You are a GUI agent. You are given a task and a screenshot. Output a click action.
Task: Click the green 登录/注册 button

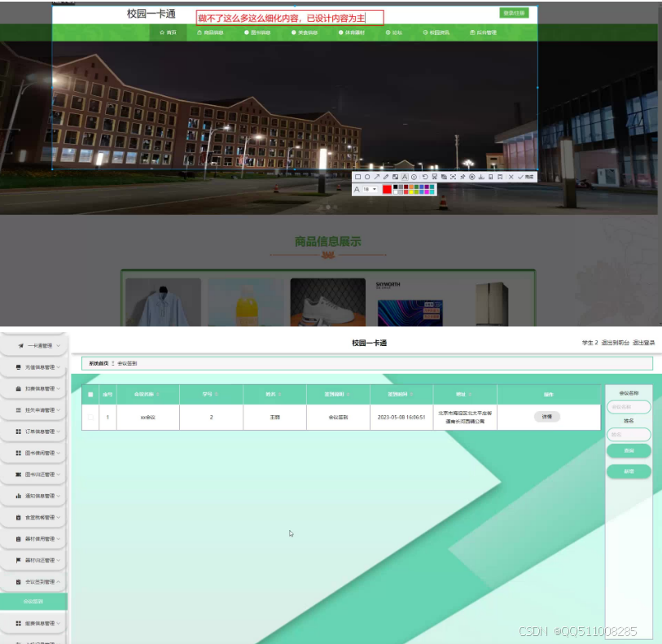[514, 13]
